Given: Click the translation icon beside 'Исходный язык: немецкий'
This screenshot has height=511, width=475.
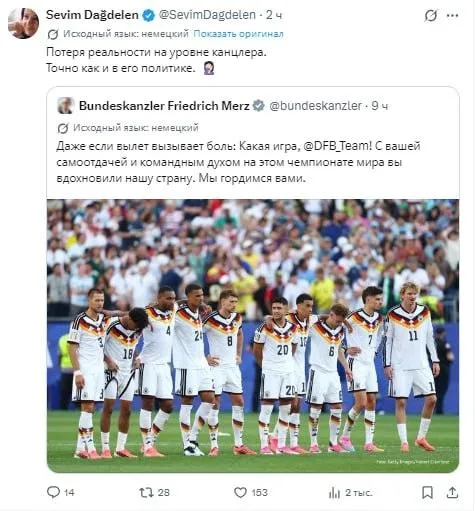Looking at the screenshot, I should [x=53, y=34].
